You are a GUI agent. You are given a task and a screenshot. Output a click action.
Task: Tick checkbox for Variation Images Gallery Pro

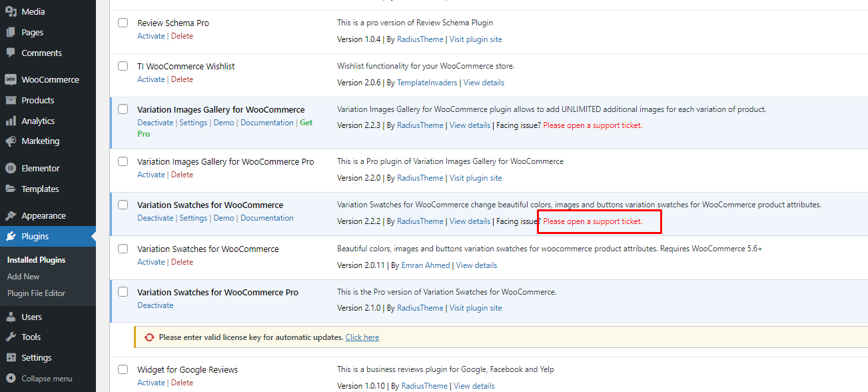[x=123, y=161]
